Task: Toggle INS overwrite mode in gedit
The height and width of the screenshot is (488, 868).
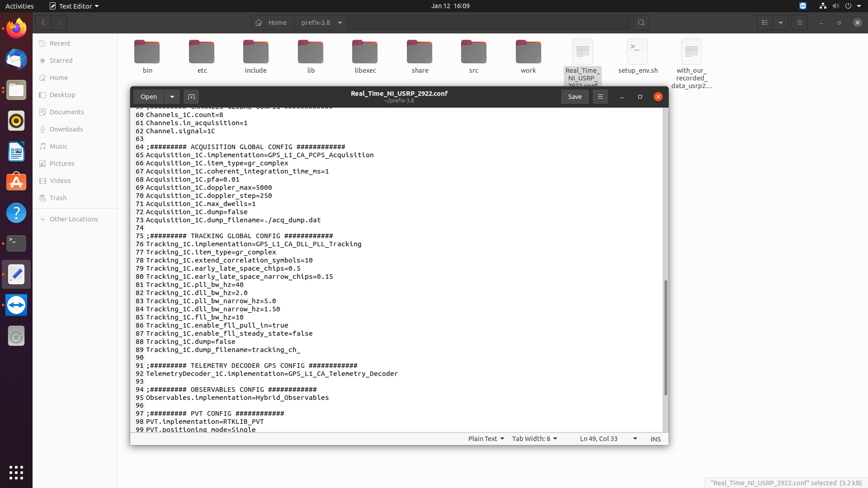Action: click(x=655, y=439)
